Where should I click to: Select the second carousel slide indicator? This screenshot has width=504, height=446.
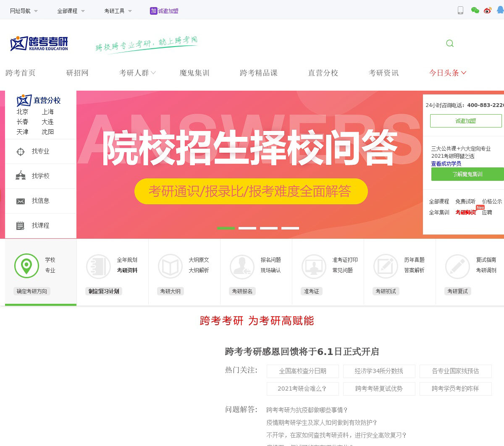point(247,228)
